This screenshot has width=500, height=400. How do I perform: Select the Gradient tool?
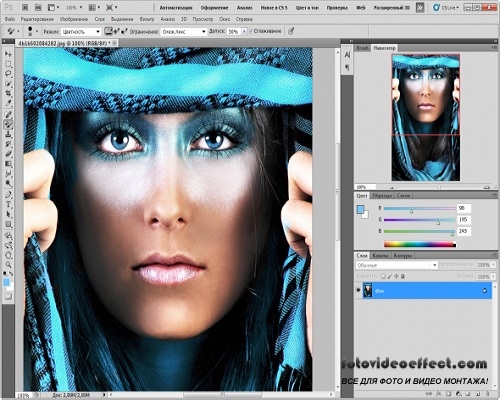click(8, 164)
